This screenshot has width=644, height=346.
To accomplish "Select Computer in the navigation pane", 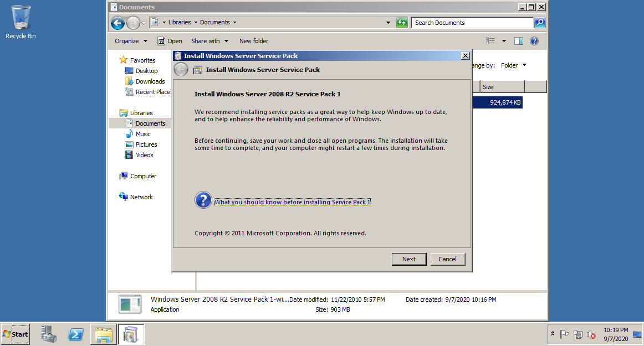I will [144, 176].
